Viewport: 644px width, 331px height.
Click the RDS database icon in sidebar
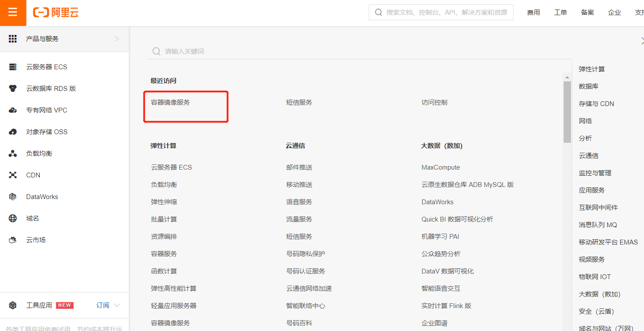[x=13, y=88]
